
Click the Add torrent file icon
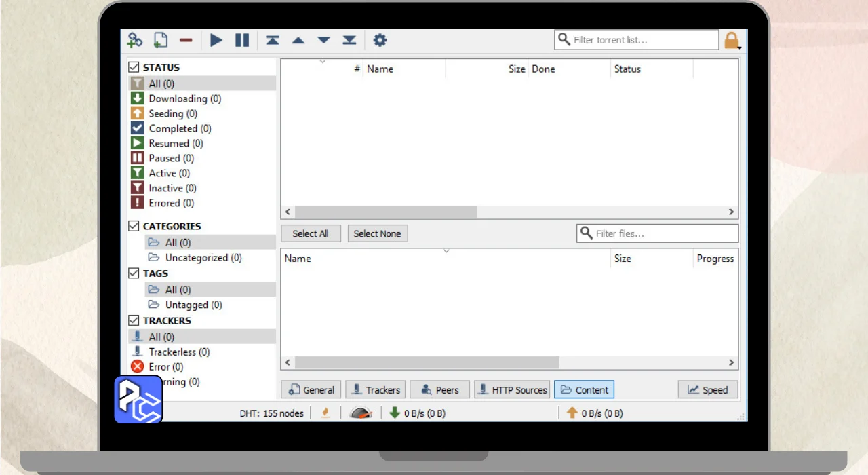tap(160, 40)
